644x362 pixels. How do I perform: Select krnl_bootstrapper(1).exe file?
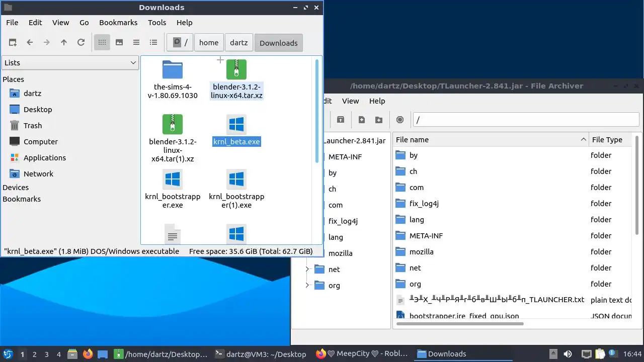click(x=236, y=189)
